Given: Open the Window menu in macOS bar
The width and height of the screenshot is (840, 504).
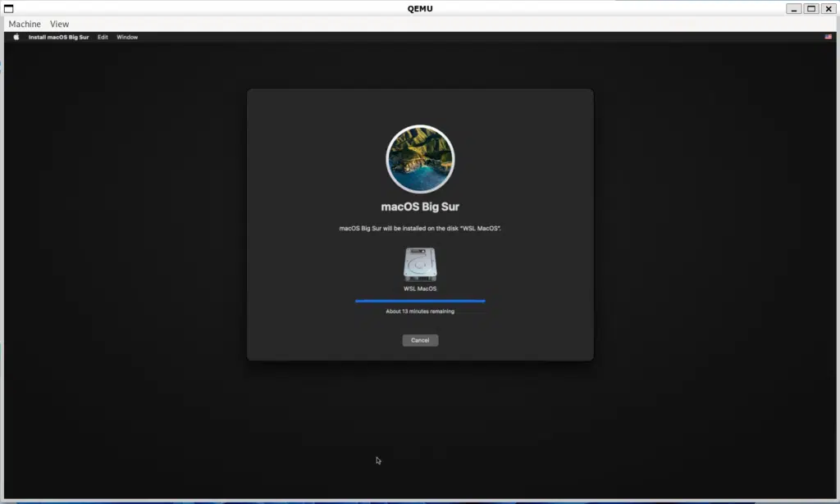Looking at the screenshot, I should (127, 37).
